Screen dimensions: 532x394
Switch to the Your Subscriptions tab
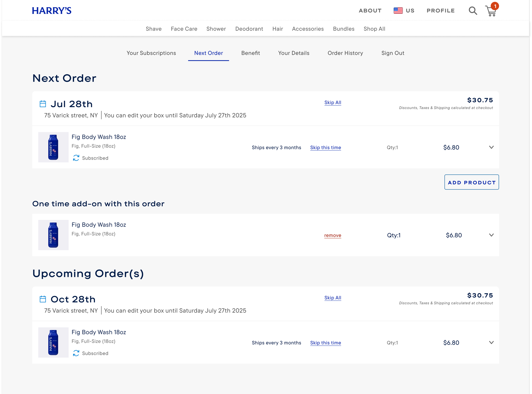(x=151, y=53)
